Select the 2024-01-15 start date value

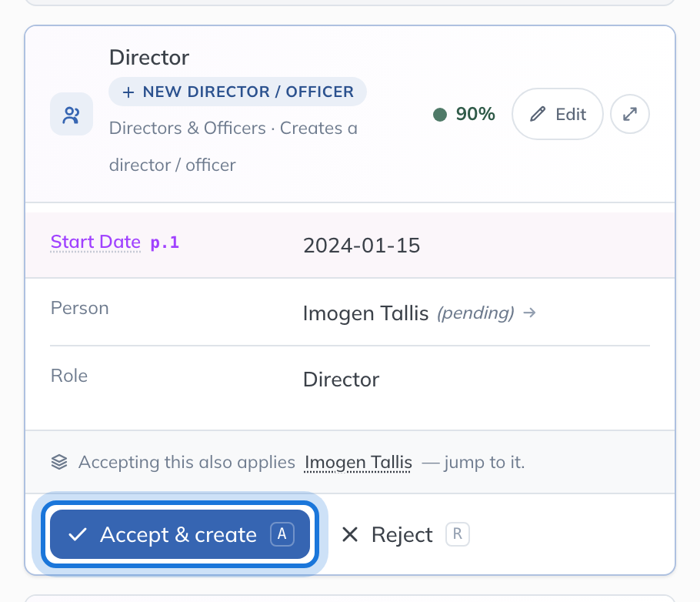(x=362, y=246)
